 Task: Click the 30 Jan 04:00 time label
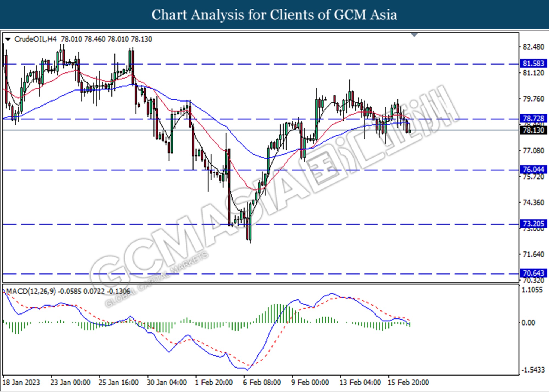[167, 382]
